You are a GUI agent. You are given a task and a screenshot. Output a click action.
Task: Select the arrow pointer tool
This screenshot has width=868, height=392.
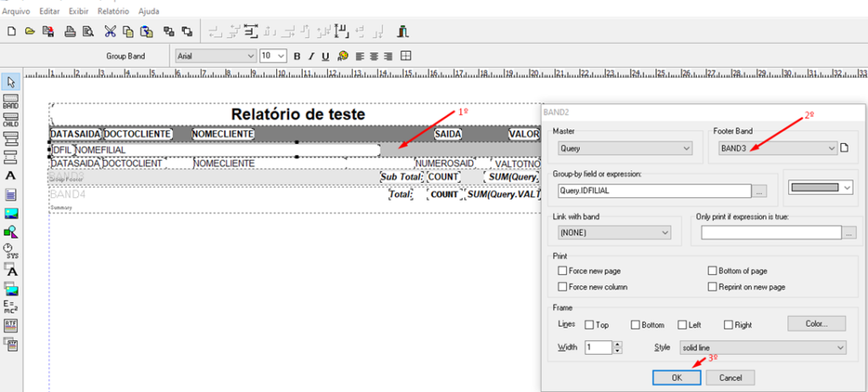click(x=12, y=82)
